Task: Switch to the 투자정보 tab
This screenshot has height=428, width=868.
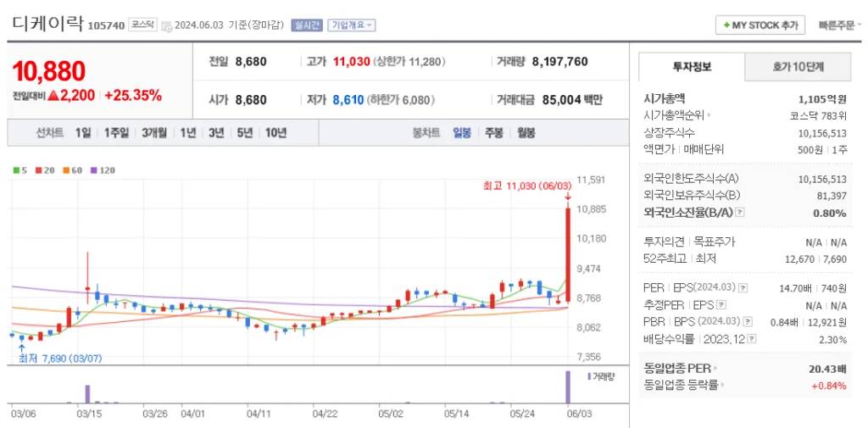Action: tap(692, 67)
